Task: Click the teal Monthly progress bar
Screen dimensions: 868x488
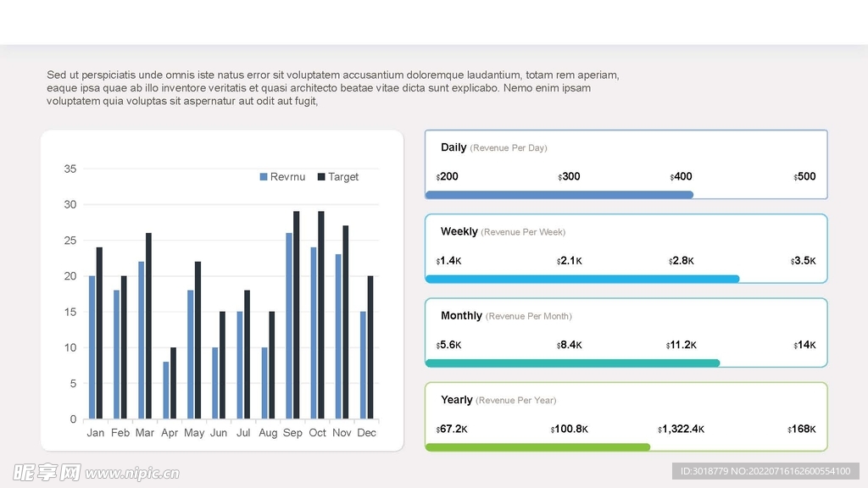Action: pos(572,363)
